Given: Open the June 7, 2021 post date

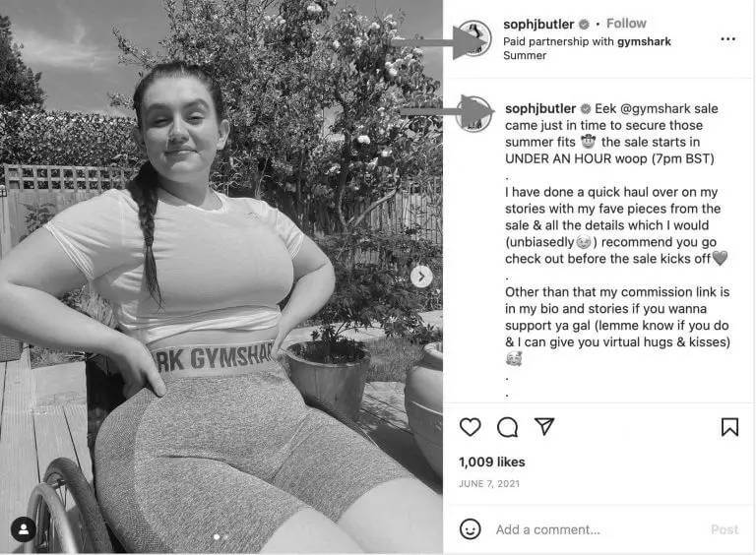Looking at the screenshot, I should coord(489,484).
